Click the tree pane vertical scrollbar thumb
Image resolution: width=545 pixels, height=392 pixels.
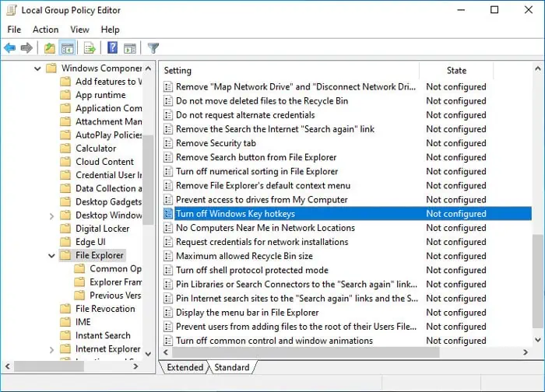(149, 180)
